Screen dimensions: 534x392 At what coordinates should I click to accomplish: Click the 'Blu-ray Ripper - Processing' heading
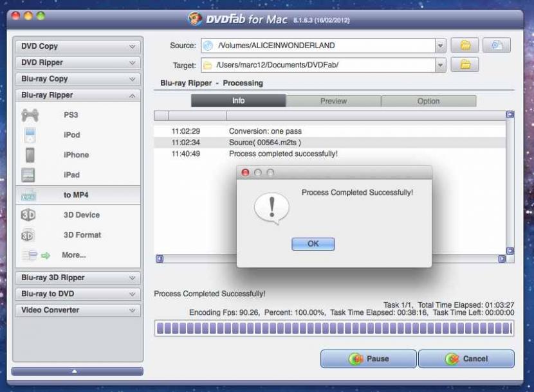(x=212, y=83)
